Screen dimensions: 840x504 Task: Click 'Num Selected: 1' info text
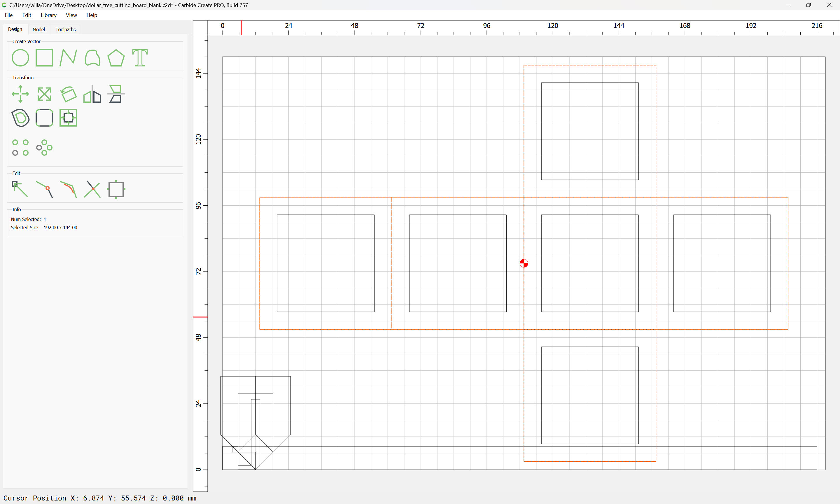pyautogui.click(x=29, y=219)
